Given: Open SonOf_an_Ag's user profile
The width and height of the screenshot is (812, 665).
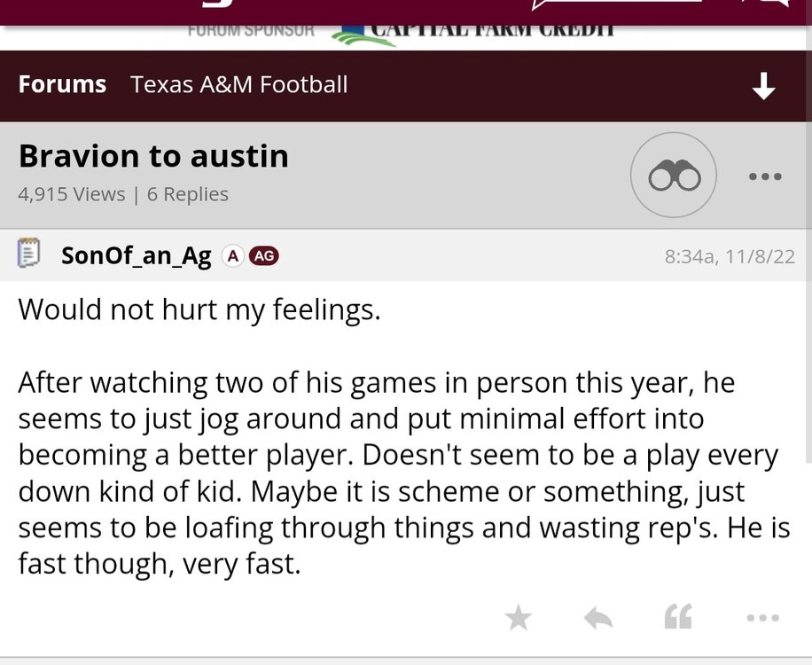Looking at the screenshot, I should (137, 256).
